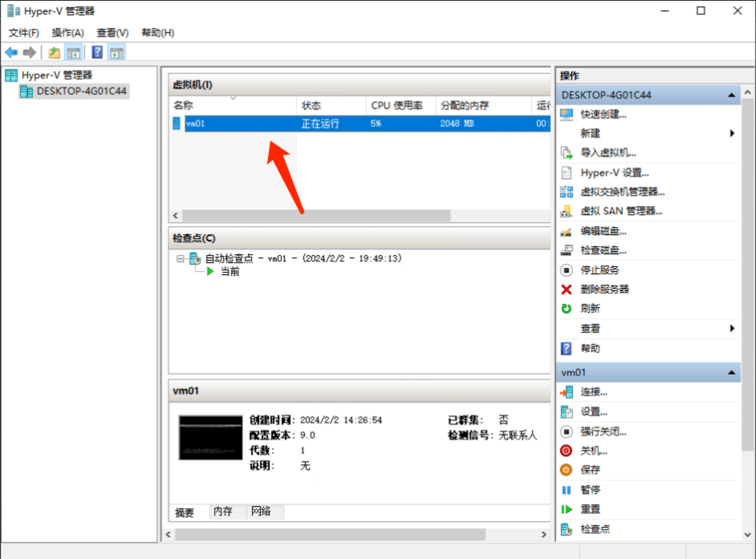This screenshot has height=559, width=756.
Task: Collapse the vm01 actions section
Action: tap(731, 372)
